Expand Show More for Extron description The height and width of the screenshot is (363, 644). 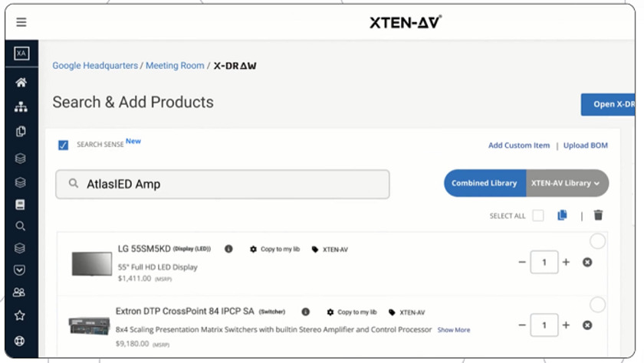454,330
